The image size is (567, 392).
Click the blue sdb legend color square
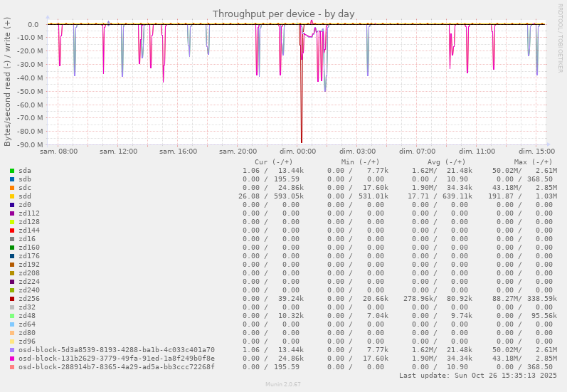[12, 179]
